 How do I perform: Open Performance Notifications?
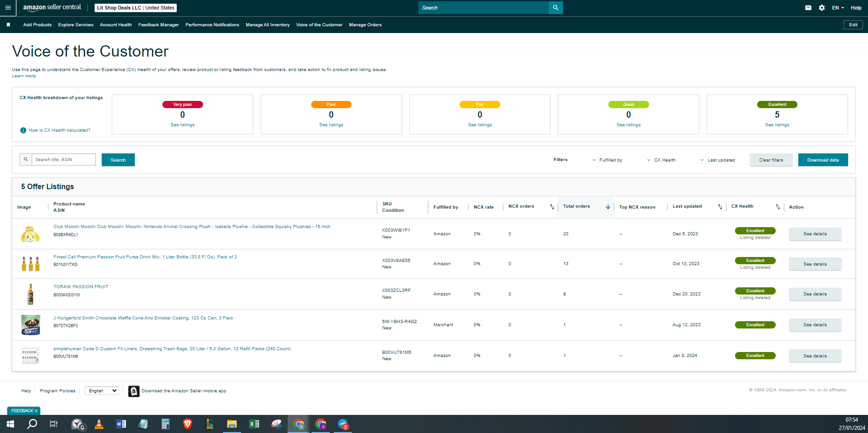212,25
